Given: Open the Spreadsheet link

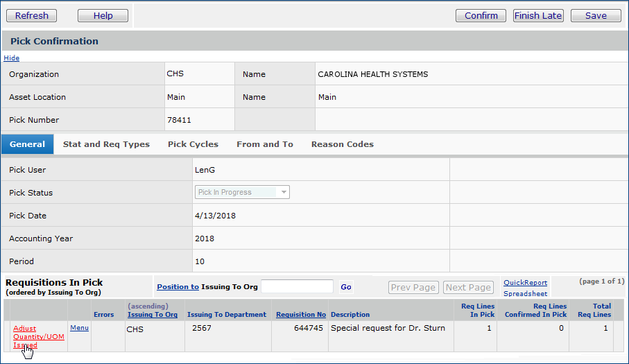Looking at the screenshot, I should 525,293.
